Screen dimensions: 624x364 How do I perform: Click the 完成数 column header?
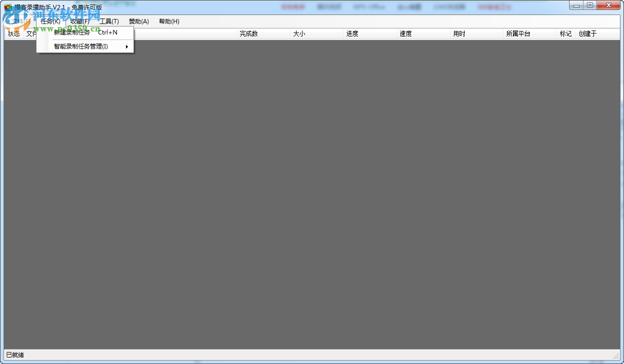pyautogui.click(x=249, y=33)
